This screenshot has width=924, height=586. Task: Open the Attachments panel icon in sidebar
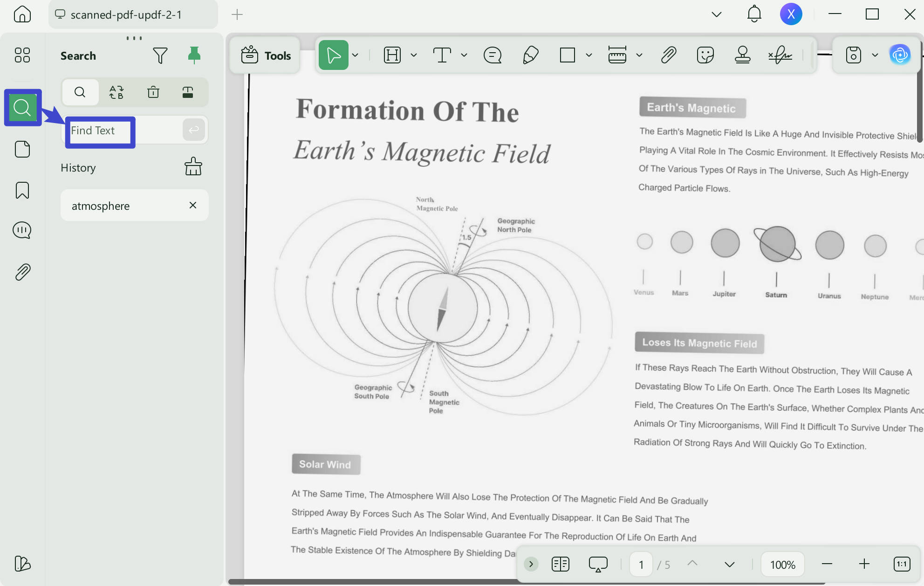pos(22,272)
